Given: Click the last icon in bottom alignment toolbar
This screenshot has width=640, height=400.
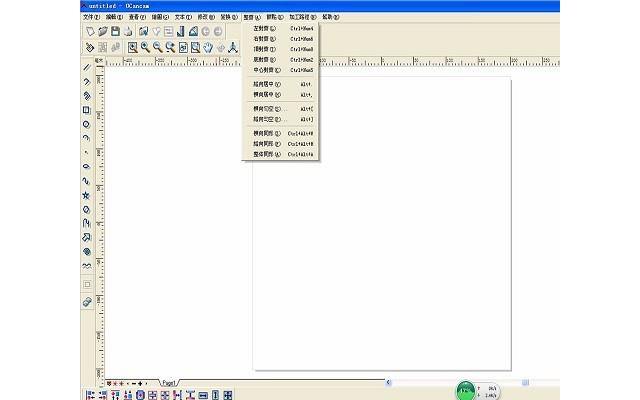Looking at the screenshot, I should click(x=228, y=395).
